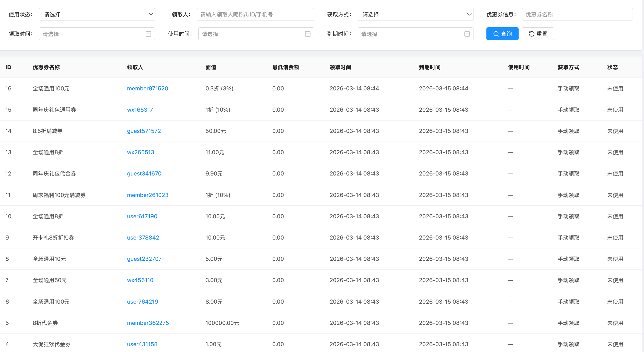Click the 领取人 column header
The image size is (644, 352).
(135, 67)
